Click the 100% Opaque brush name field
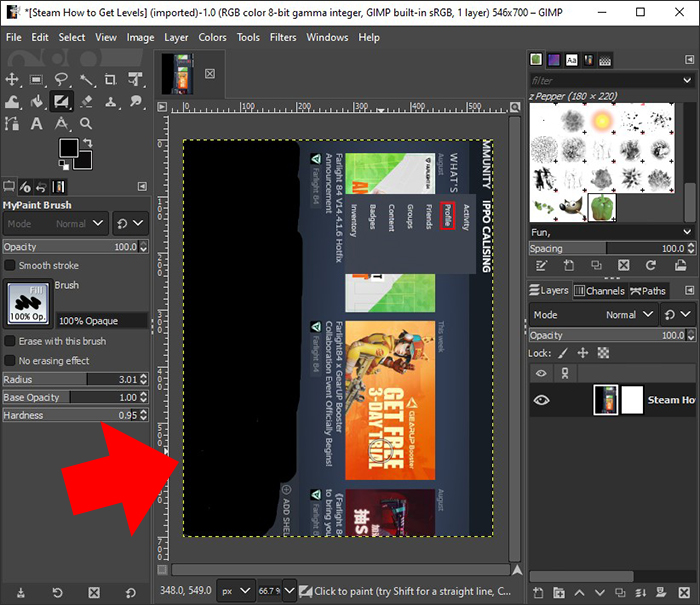Image resolution: width=700 pixels, height=605 pixels. click(x=100, y=321)
